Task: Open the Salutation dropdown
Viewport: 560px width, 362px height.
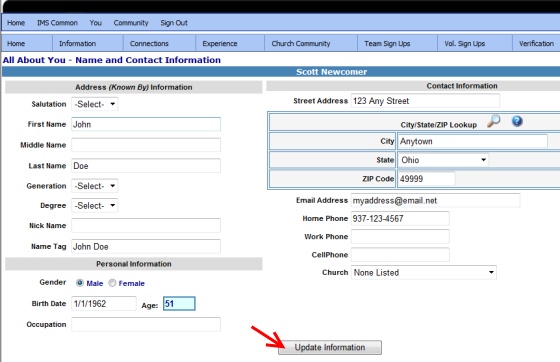Action: pyautogui.click(x=95, y=104)
